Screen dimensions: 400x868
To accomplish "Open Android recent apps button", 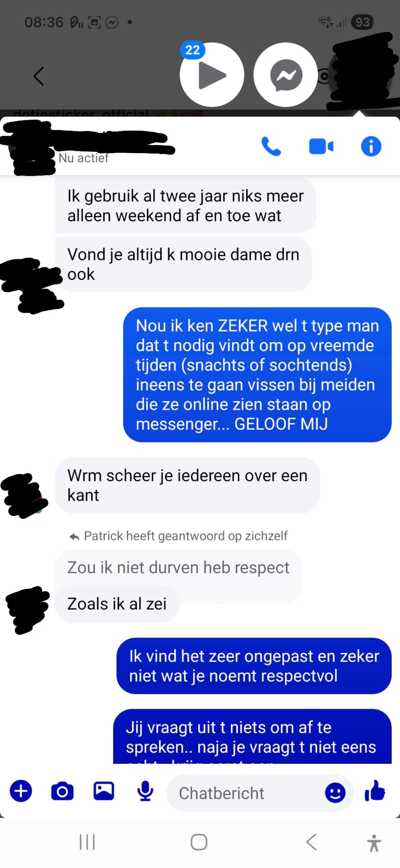I will click(x=87, y=842).
